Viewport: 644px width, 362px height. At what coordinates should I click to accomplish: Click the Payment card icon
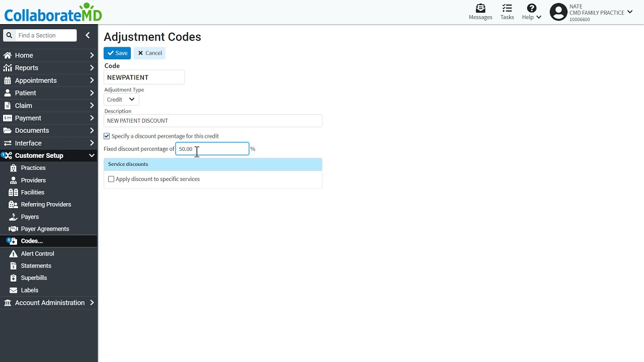click(8, 118)
